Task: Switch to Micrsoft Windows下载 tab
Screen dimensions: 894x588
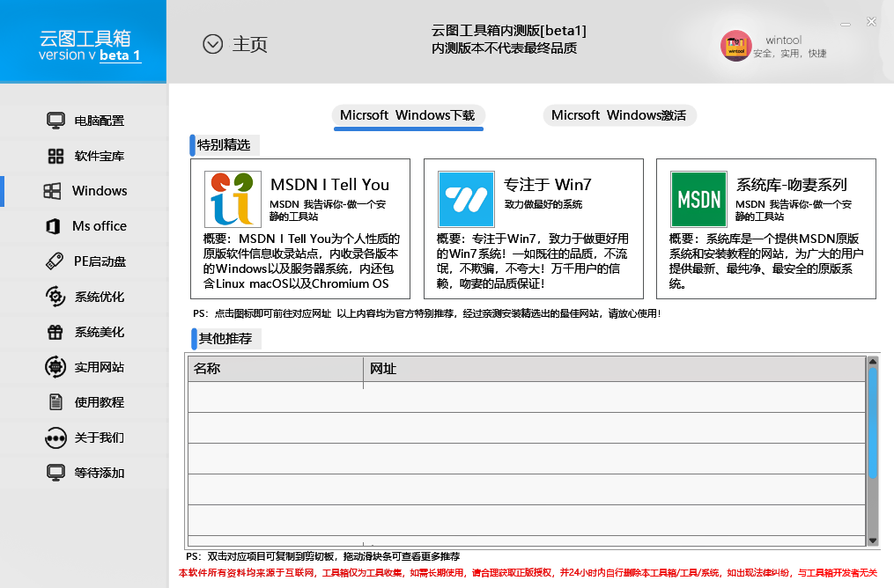Action: coord(408,115)
